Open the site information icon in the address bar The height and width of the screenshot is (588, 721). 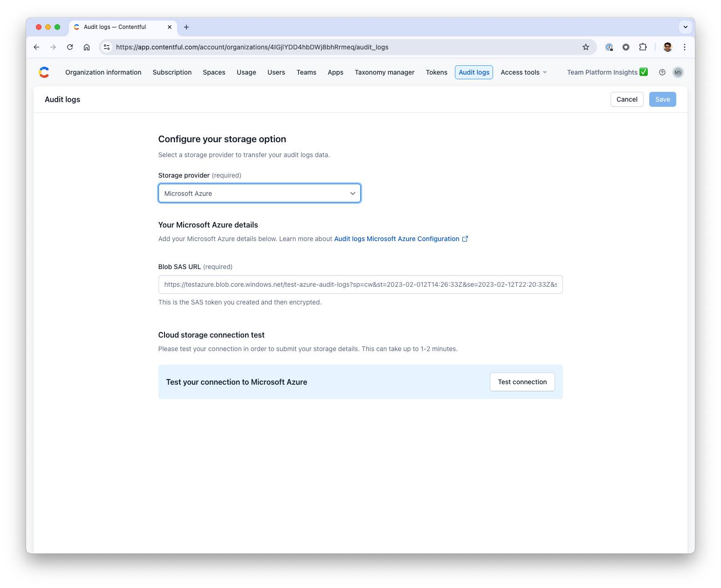[x=107, y=47]
